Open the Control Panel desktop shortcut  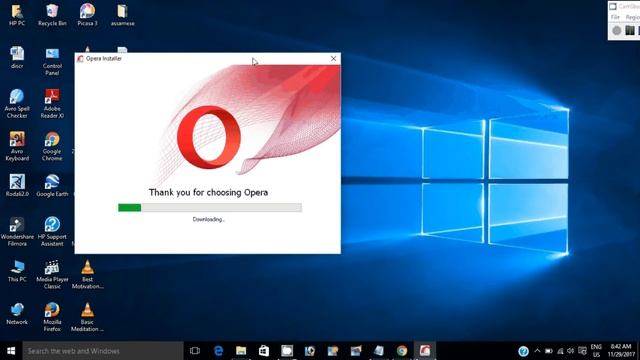(52, 61)
